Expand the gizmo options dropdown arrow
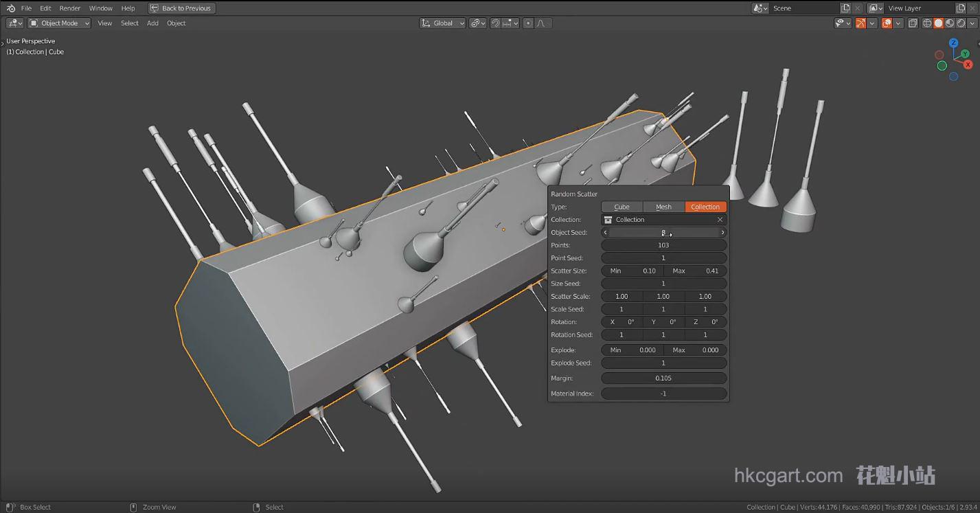 [872, 23]
